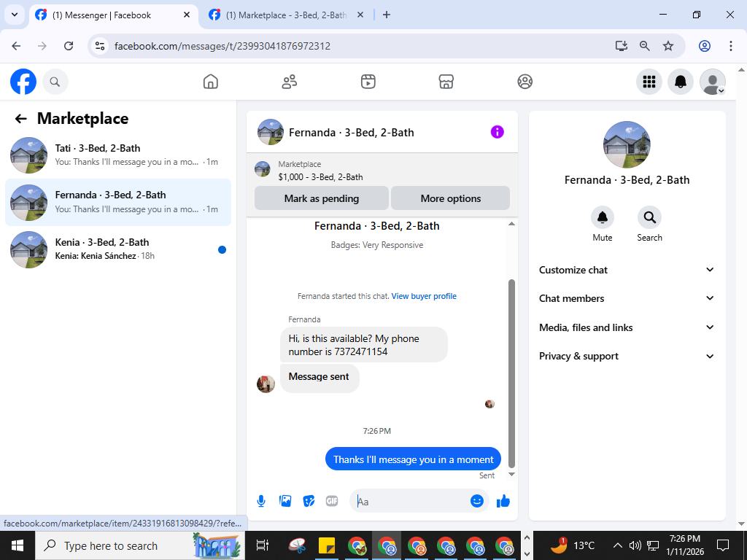Expand Customize chat section
747x560 pixels.
point(627,270)
